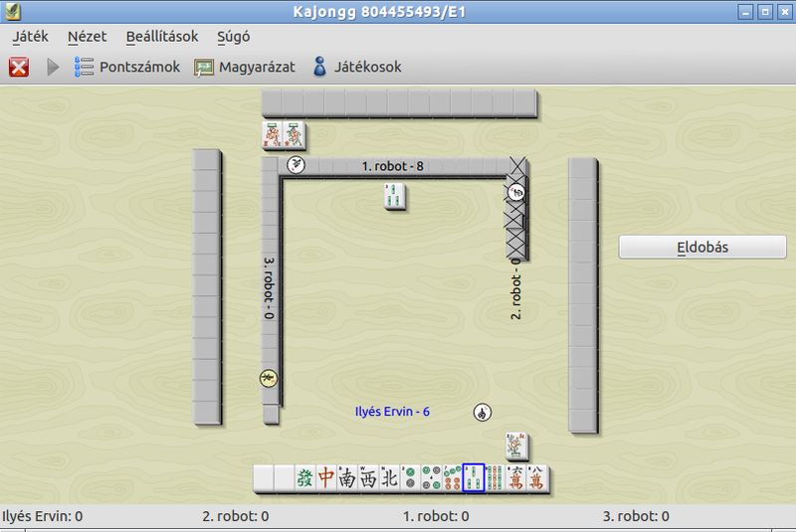This screenshot has height=532, width=796.
Task: Select the north wind 北 tile
Action: [389, 477]
